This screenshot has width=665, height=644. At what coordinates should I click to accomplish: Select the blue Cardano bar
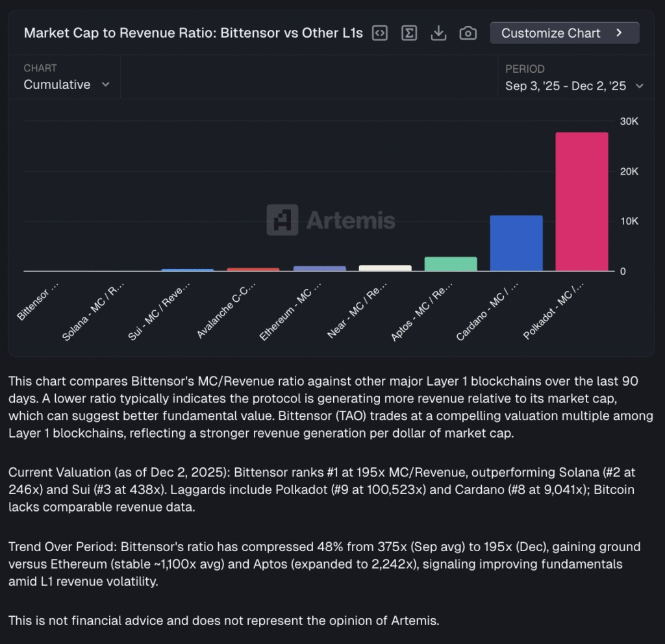click(516, 243)
